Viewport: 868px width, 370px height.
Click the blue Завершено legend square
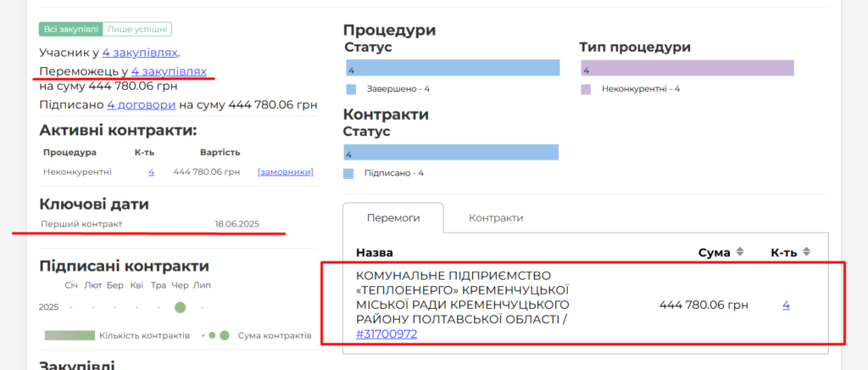coord(351,88)
